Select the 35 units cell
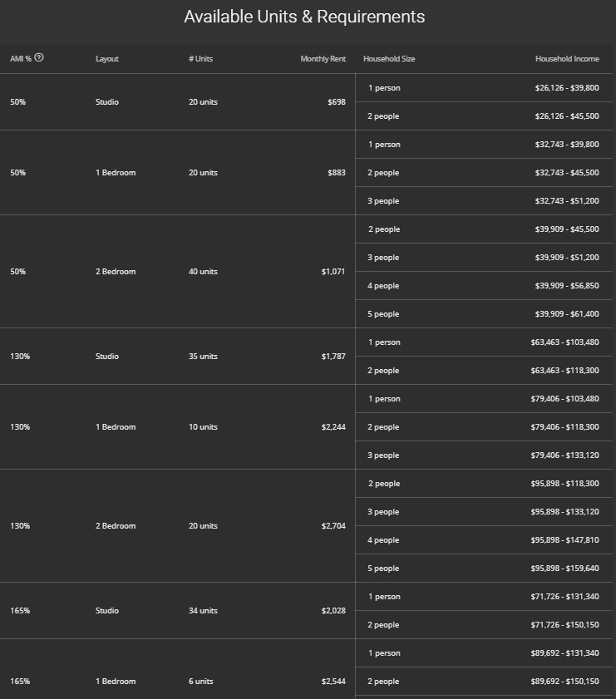 pyautogui.click(x=203, y=357)
